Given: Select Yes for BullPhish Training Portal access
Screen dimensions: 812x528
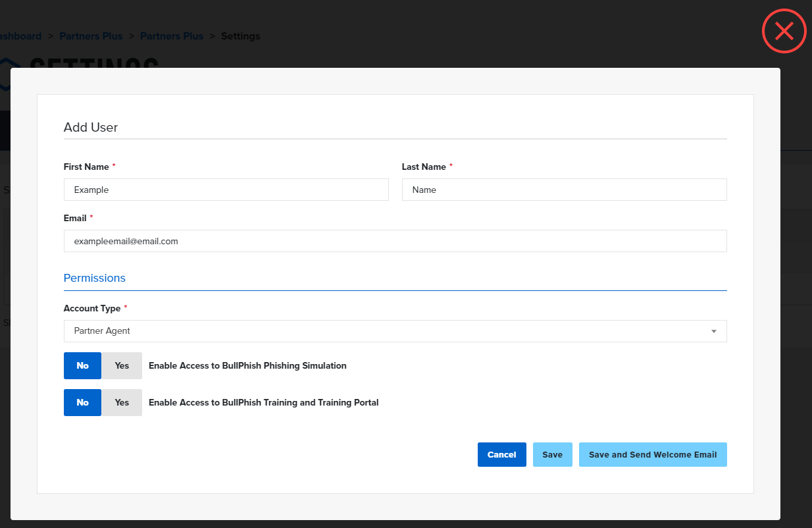Looking at the screenshot, I should [x=122, y=402].
